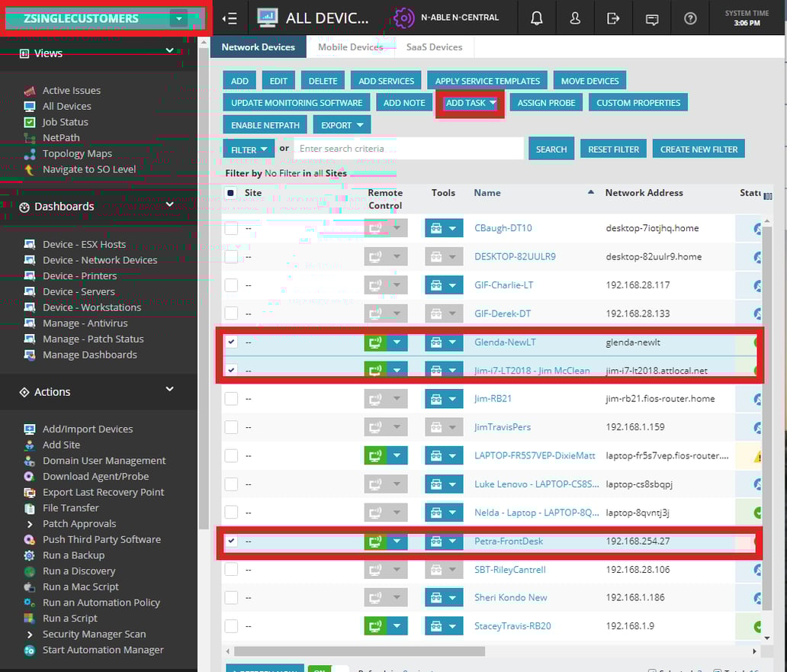This screenshot has height=672, width=787.
Task: Click the CREATE NEW FILTER button
Action: 699,149
